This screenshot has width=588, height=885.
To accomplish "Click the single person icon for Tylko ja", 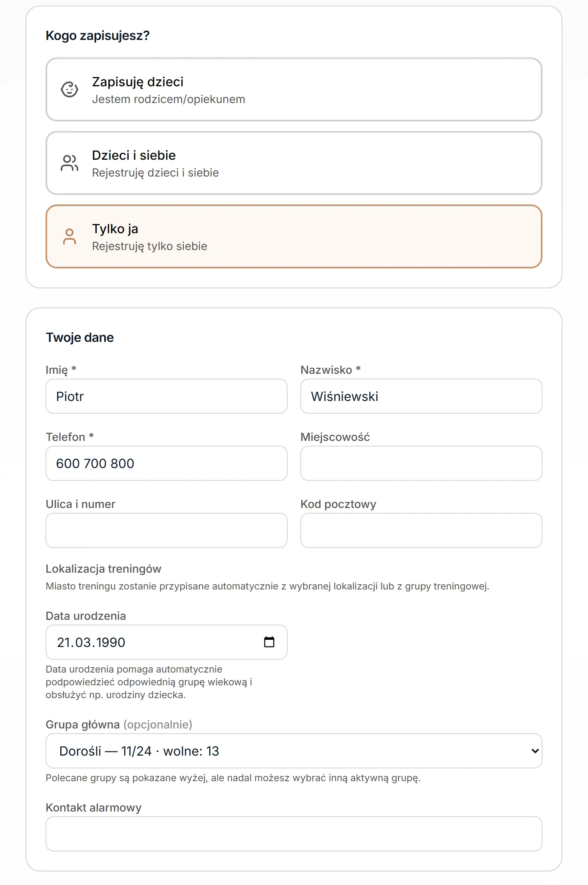I will click(x=70, y=236).
